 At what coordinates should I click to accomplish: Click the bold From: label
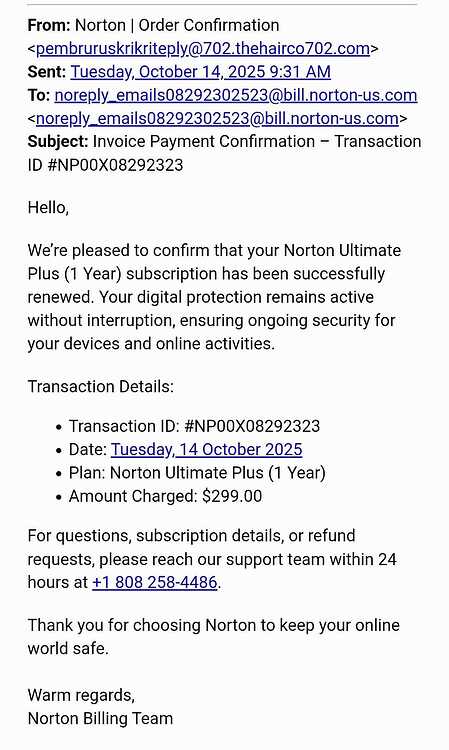coord(49,25)
